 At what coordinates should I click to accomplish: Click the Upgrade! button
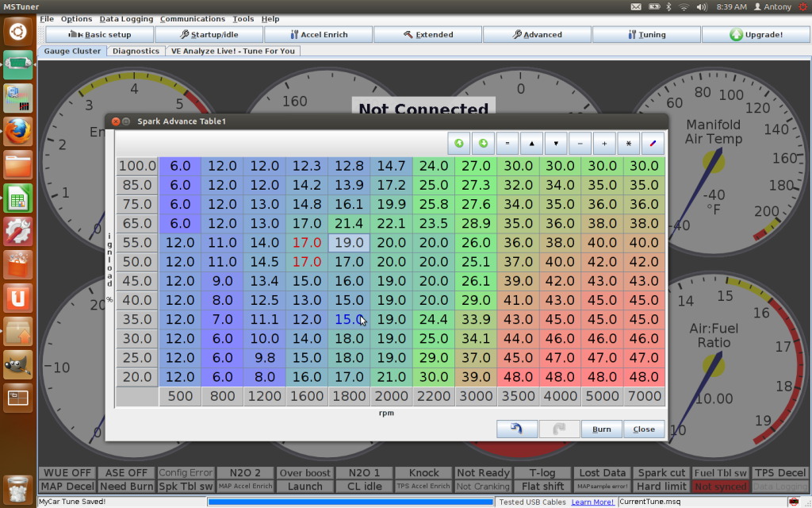pos(756,35)
